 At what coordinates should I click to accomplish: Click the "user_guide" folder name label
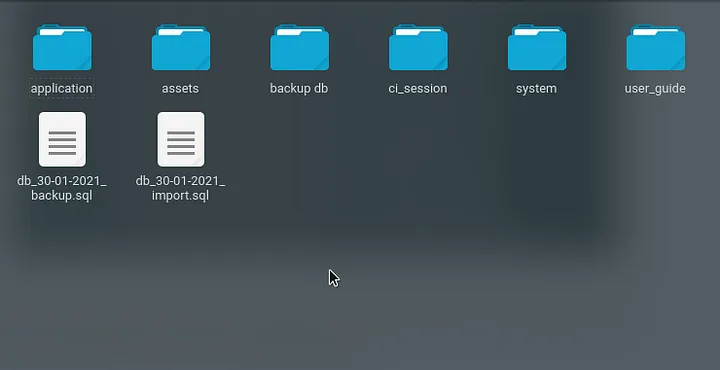[x=655, y=88]
